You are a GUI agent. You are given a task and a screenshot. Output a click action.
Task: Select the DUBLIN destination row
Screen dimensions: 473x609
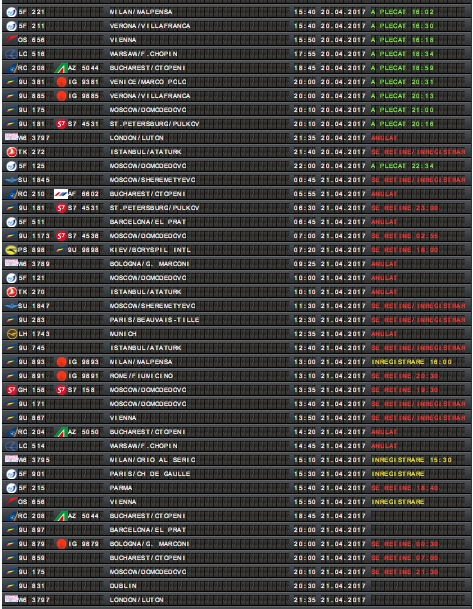(x=123, y=586)
